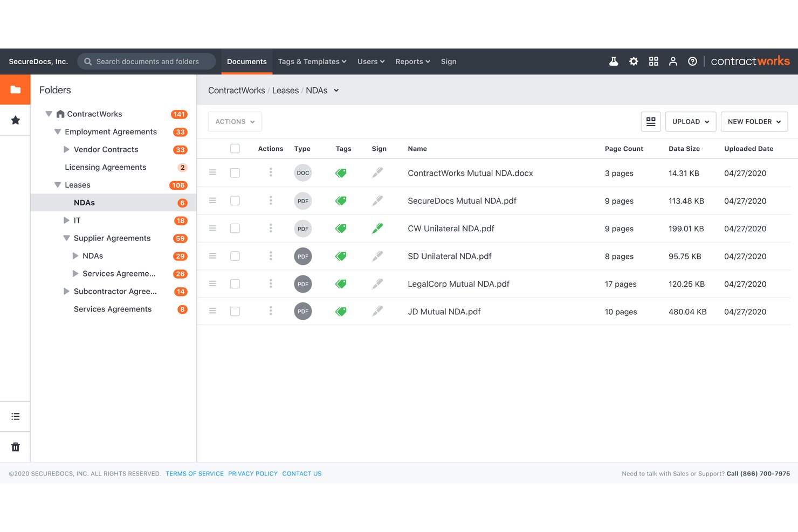Open the UPLOAD dropdown

pyautogui.click(x=691, y=122)
